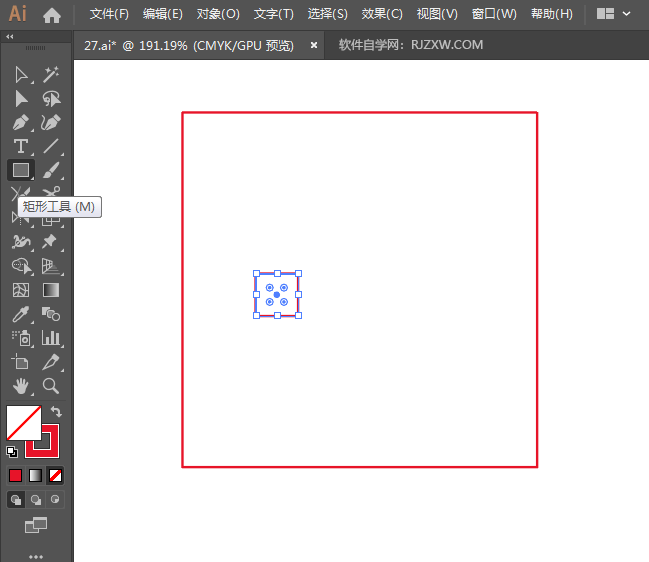Close the 27.ai document tab

tap(314, 45)
